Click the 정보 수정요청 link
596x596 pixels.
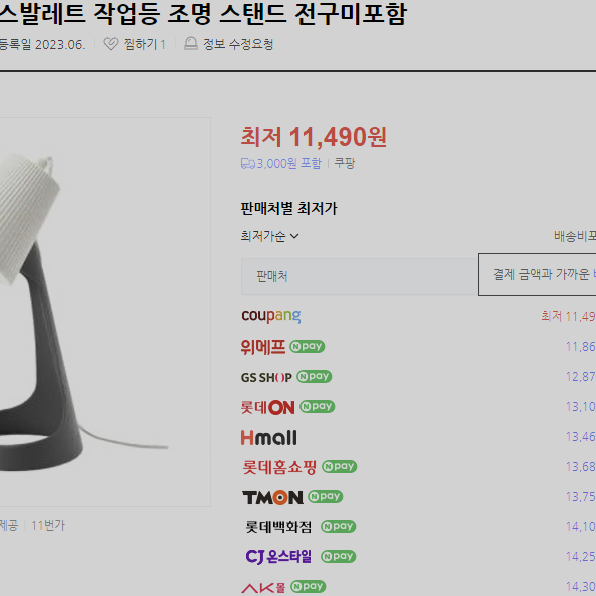238,44
